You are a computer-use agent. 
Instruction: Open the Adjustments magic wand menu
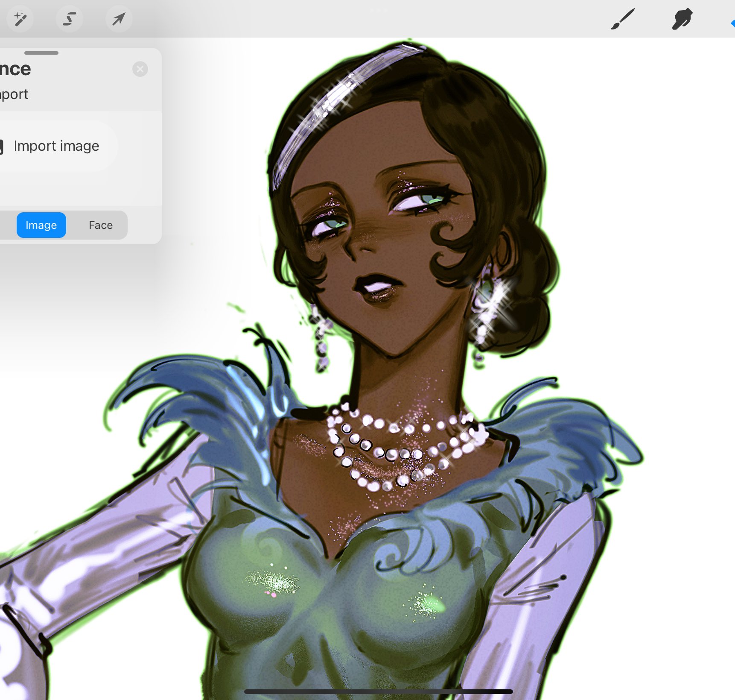click(20, 19)
